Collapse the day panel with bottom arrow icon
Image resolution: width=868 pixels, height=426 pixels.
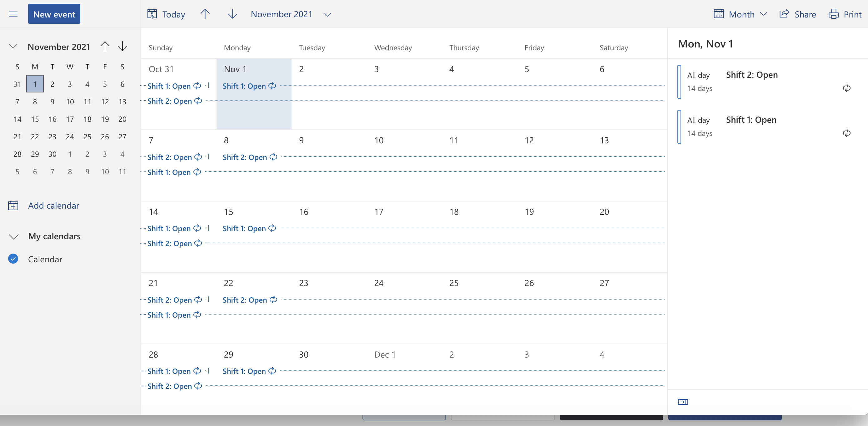(683, 402)
